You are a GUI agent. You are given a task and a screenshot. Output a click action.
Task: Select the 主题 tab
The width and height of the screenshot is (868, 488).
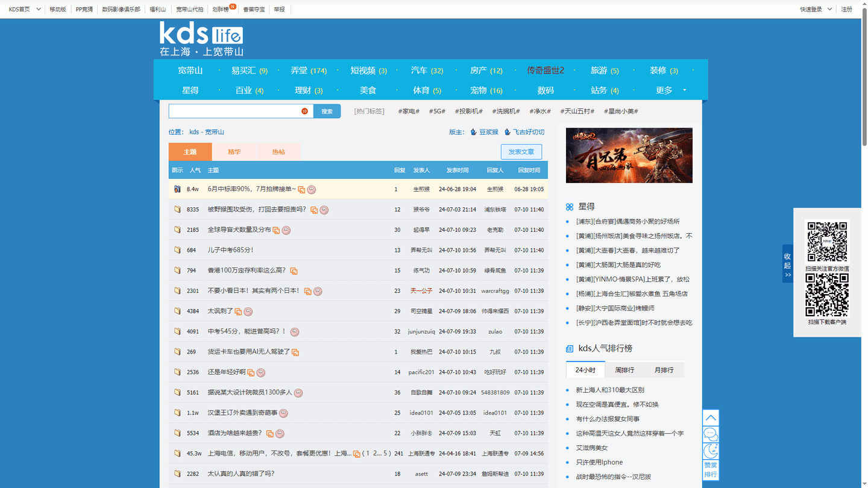coord(190,152)
